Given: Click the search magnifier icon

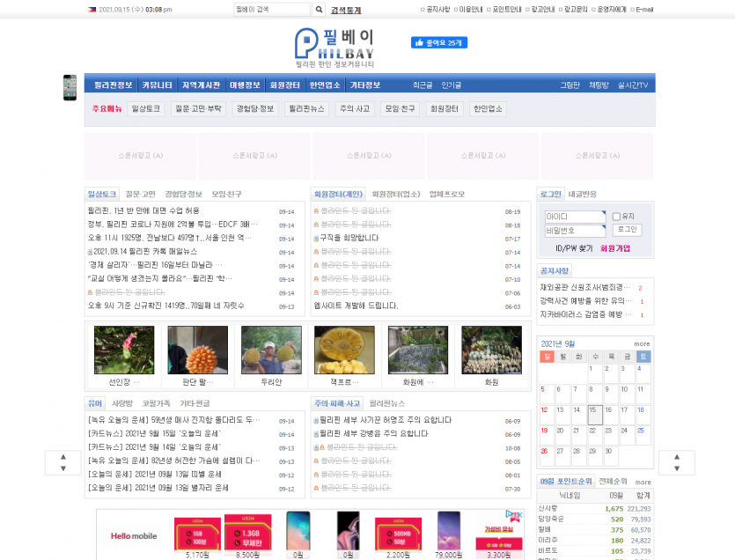Looking at the screenshot, I should point(319,10).
